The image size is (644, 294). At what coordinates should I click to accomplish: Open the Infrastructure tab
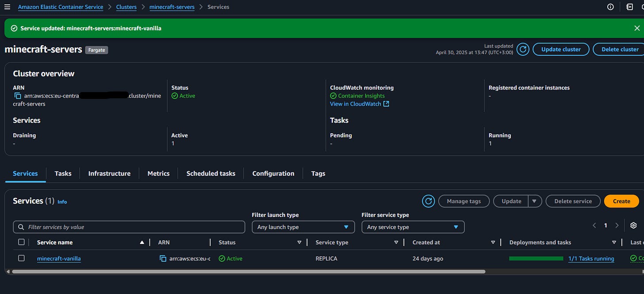click(109, 174)
